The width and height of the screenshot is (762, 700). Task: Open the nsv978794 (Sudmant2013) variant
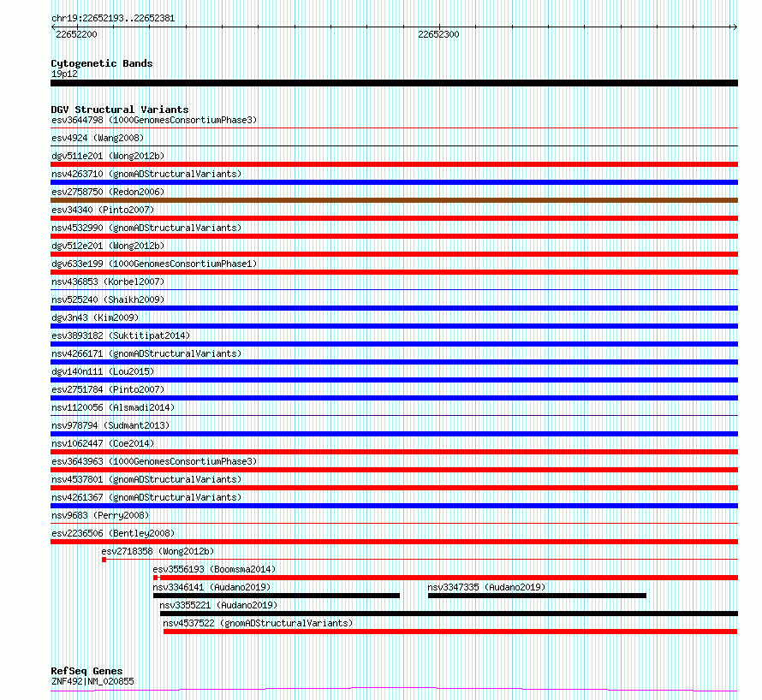[110, 425]
